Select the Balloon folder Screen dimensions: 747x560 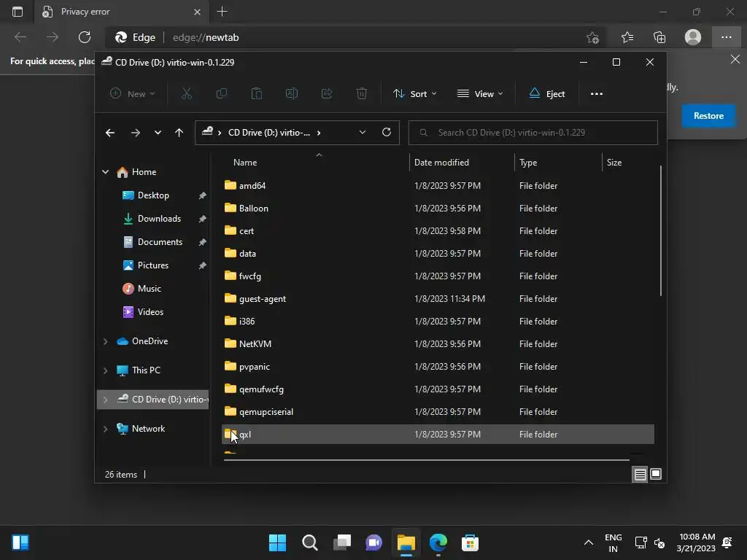pos(438,208)
